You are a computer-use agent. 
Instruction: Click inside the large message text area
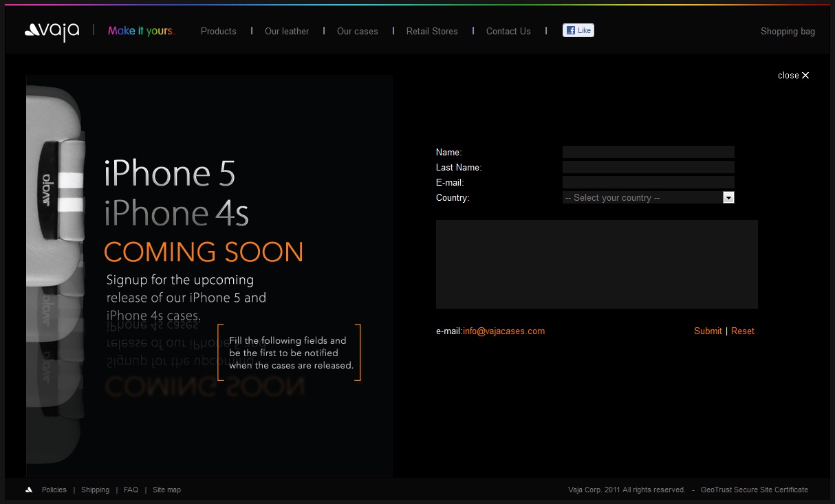[x=597, y=264]
